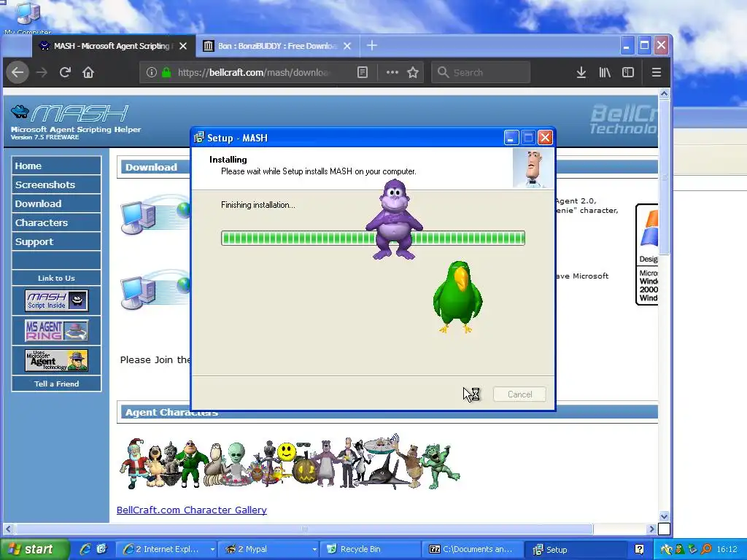This screenshot has width=747, height=560.
Task: Launch Internet Explorer from quick launch
Action: [86, 549]
